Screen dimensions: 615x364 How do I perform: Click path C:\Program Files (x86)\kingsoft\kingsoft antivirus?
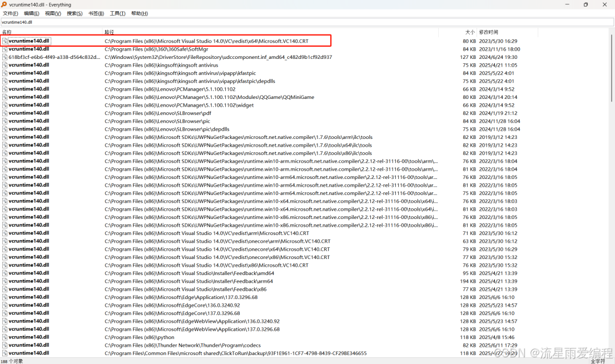[x=161, y=65]
